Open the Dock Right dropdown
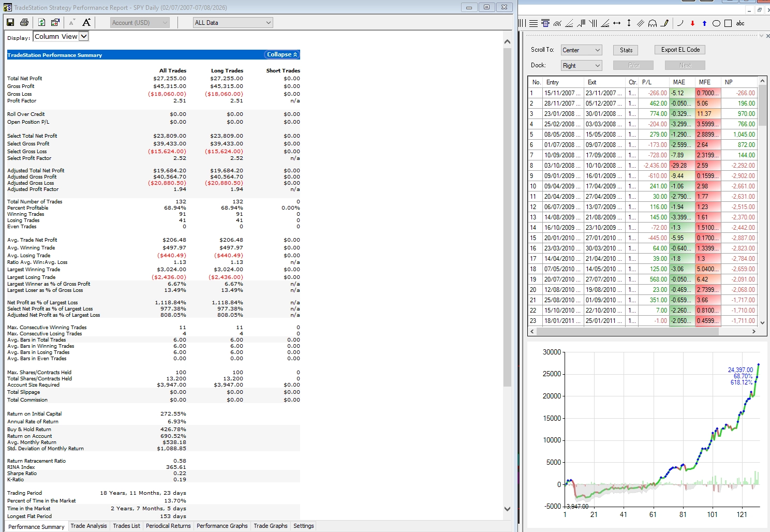Image resolution: width=770 pixels, height=532 pixels. click(582, 66)
